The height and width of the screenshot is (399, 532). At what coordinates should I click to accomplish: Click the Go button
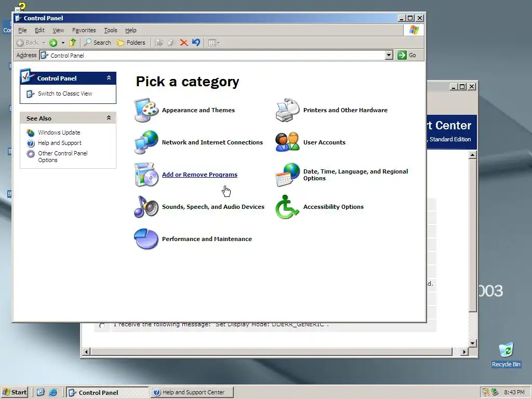coord(407,55)
